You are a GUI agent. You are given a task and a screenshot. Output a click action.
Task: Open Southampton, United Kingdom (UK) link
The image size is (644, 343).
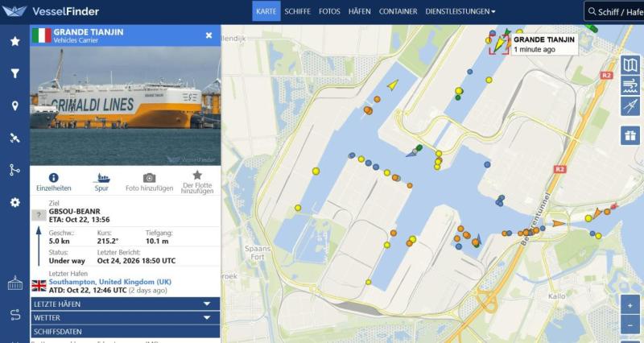coord(110,282)
